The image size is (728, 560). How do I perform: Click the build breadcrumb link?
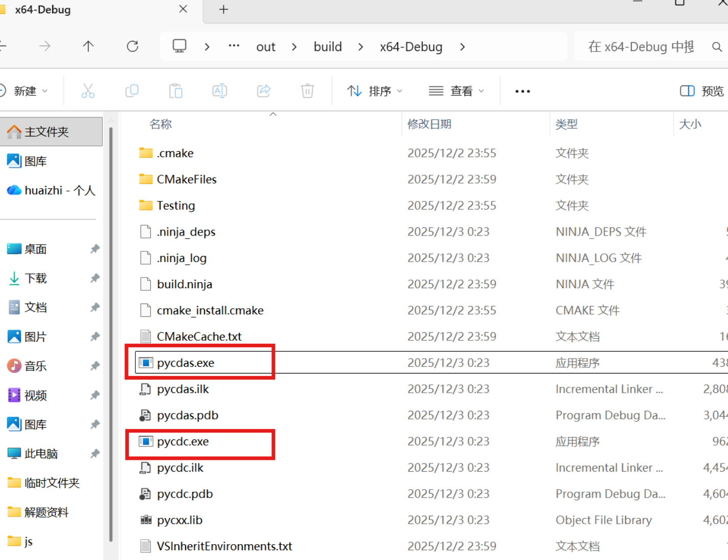[x=328, y=46]
